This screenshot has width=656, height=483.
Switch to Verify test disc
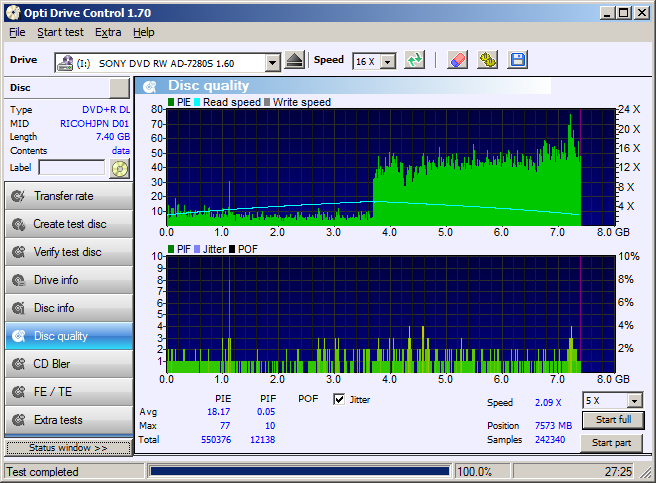click(x=69, y=252)
